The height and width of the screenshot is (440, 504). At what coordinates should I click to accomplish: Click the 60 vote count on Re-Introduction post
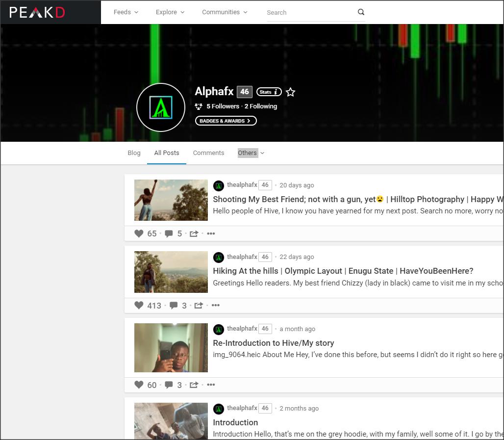(151, 385)
